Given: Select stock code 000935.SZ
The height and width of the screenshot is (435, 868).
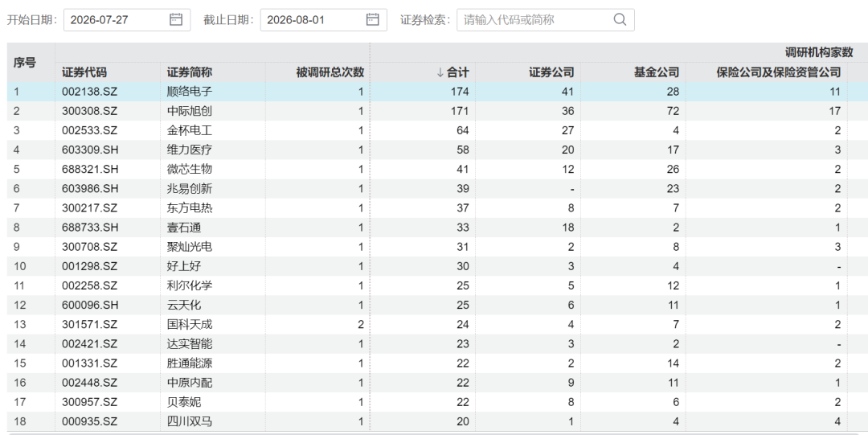Looking at the screenshot, I should (90, 421).
